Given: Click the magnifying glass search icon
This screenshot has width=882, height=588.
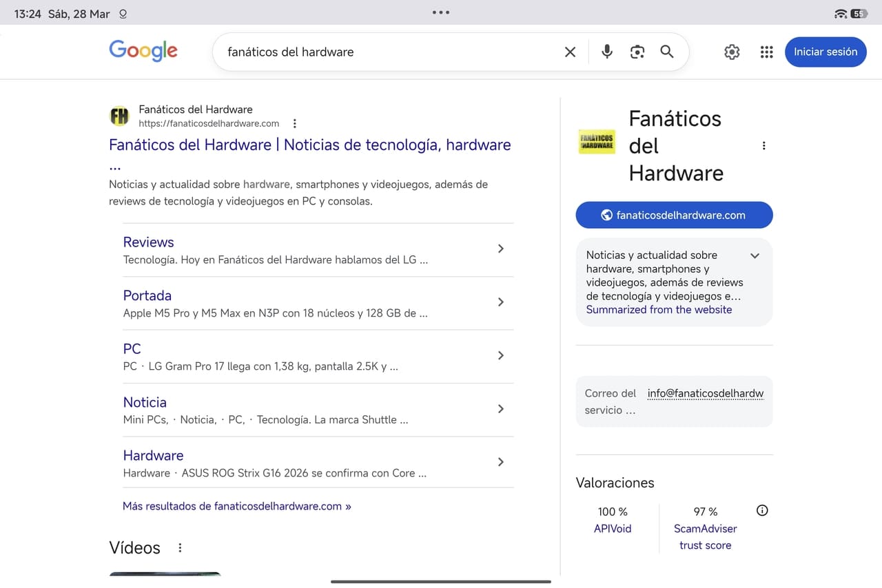Looking at the screenshot, I should pyautogui.click(x=667, y=52).
